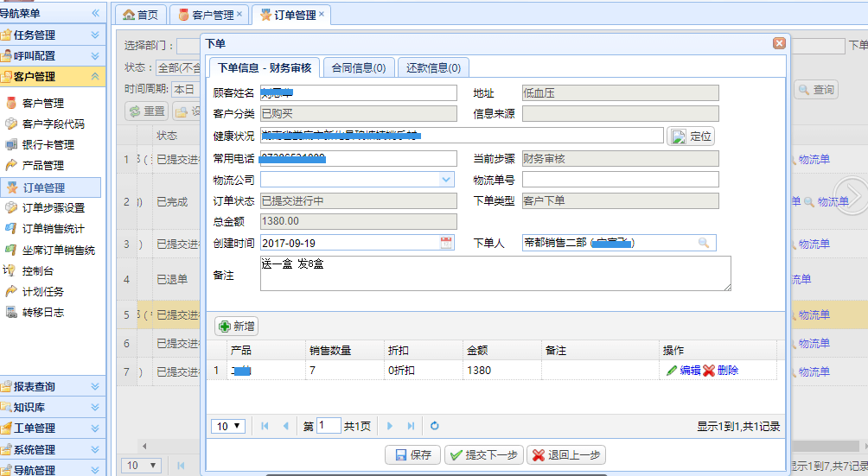
Task: Click the 物流单号 input field
Action: 620,180
